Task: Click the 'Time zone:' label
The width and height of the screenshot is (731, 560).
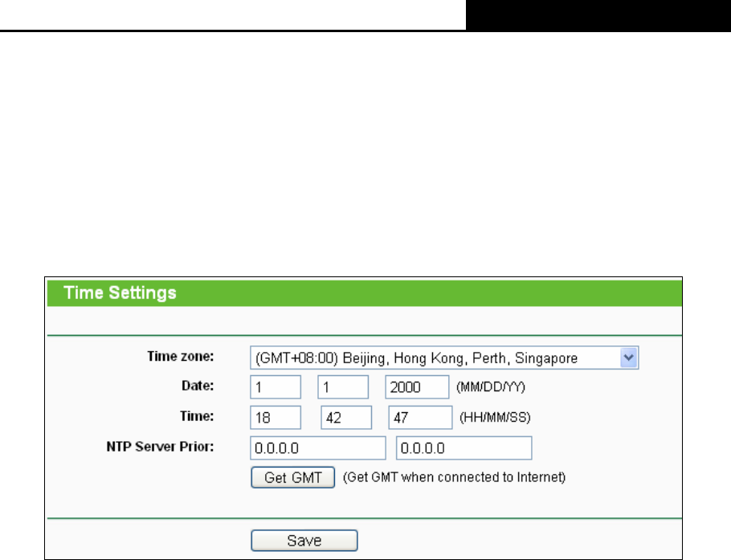Action: tap(181, 356)
